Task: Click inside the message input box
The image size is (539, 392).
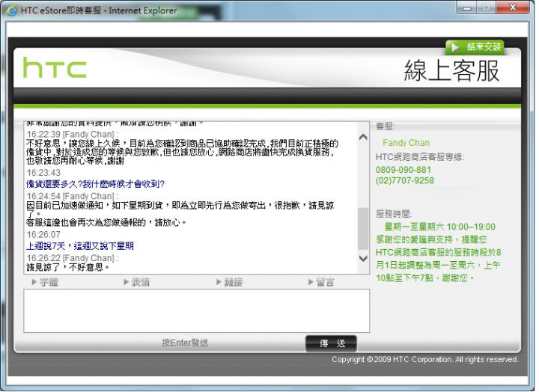Action: pyautogui.click(x=197, y=311)
